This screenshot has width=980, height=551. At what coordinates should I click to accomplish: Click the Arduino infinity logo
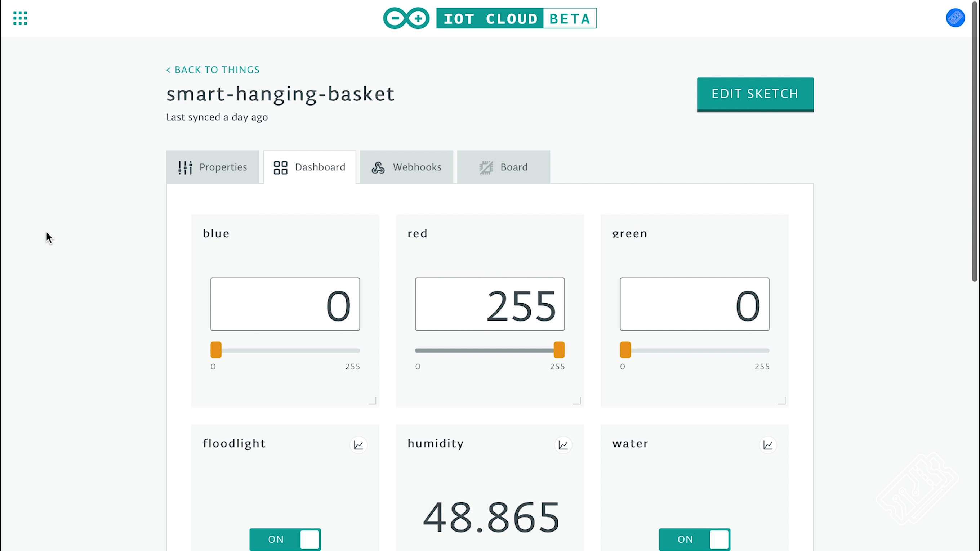[x=406, y=18]
